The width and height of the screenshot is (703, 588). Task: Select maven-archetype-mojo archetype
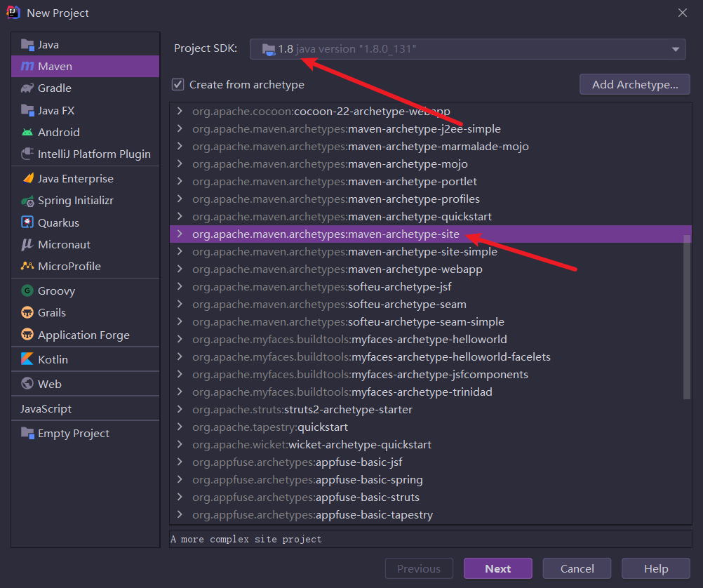430,163
